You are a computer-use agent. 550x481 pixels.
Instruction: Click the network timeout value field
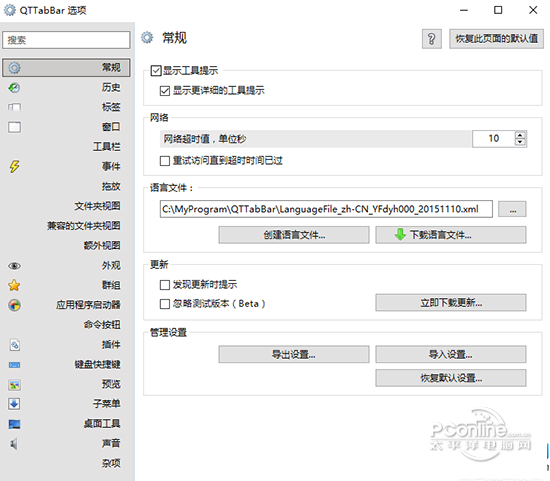(494, 139)
